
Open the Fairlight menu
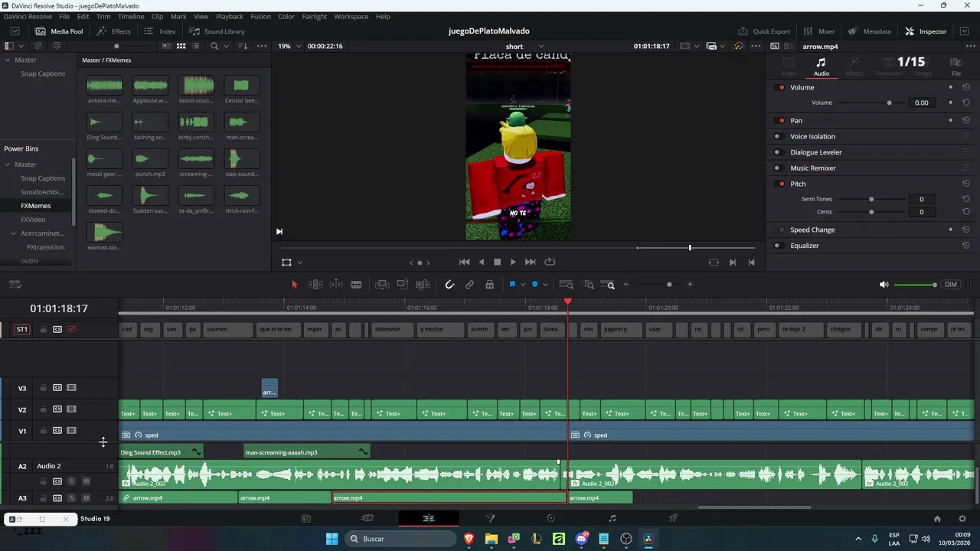(315, 16)
